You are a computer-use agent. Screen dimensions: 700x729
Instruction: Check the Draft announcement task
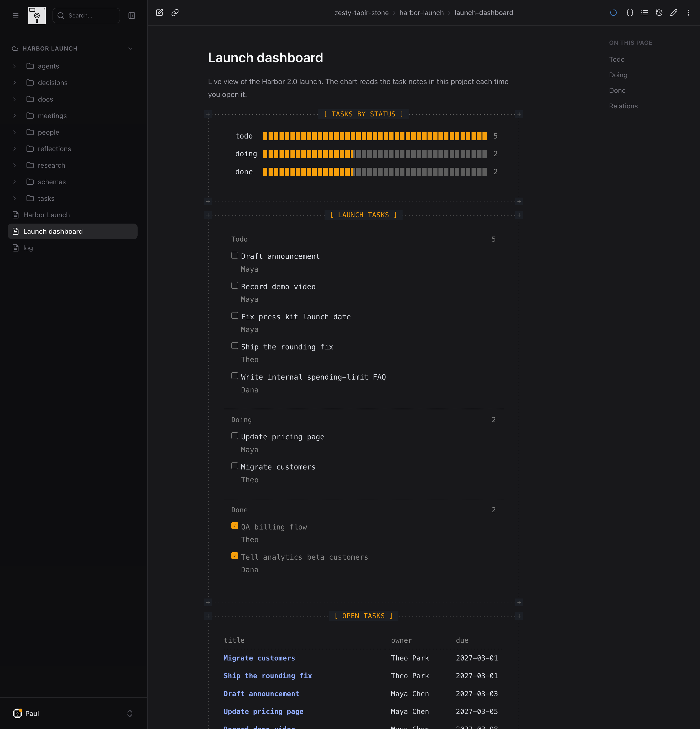pos(235,255)
